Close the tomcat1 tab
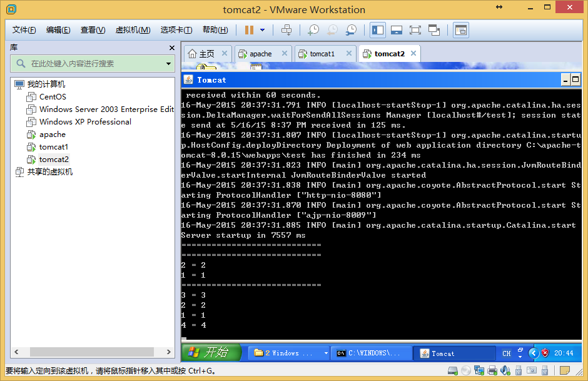This screenshot has height=381, width=588. pyautogui.click(x=349, y=53)
